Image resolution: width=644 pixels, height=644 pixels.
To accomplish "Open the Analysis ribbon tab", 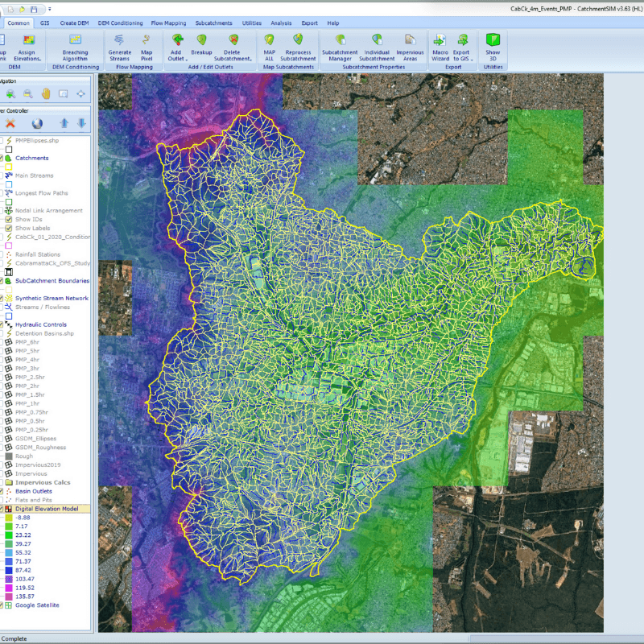I will coord(282,23).
